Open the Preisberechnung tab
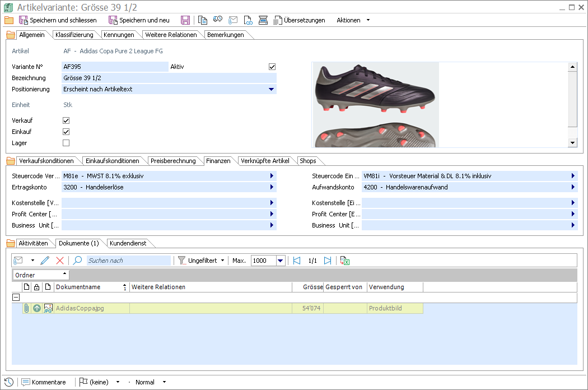The height and width of the screenshot is (390, 588). [173, 161]
